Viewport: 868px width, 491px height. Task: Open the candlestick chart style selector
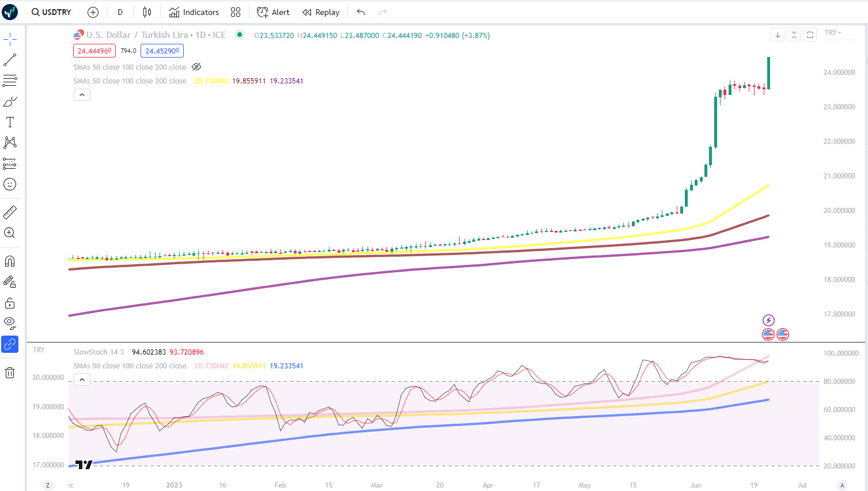click(147, 12)
